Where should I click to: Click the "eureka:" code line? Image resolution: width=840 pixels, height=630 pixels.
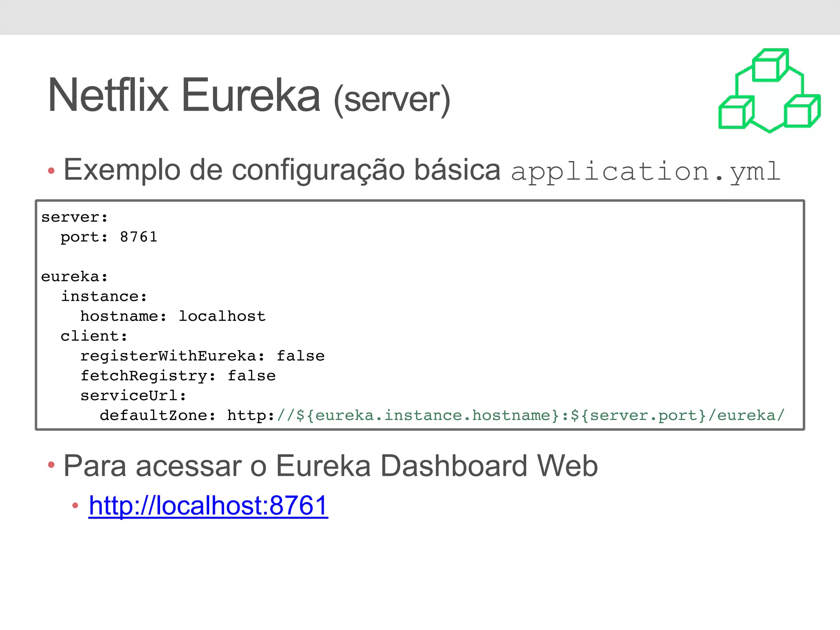74,277
